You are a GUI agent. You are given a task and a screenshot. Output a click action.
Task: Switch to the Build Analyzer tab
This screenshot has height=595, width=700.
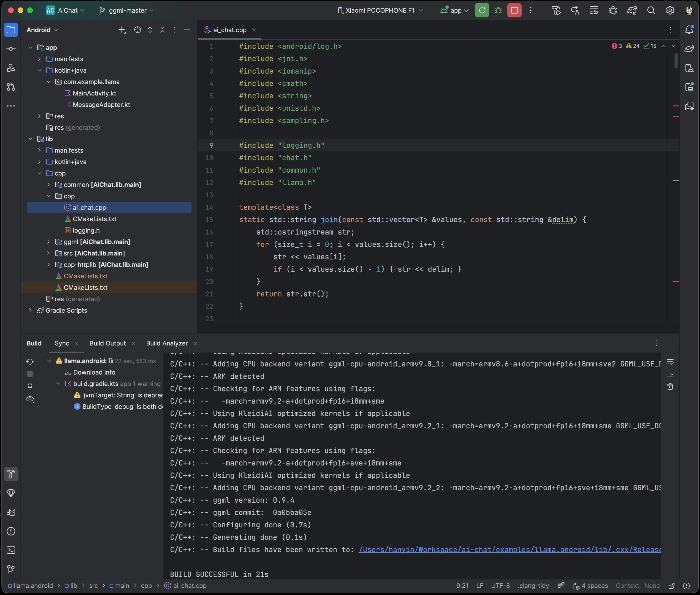[x=167, y=343]
